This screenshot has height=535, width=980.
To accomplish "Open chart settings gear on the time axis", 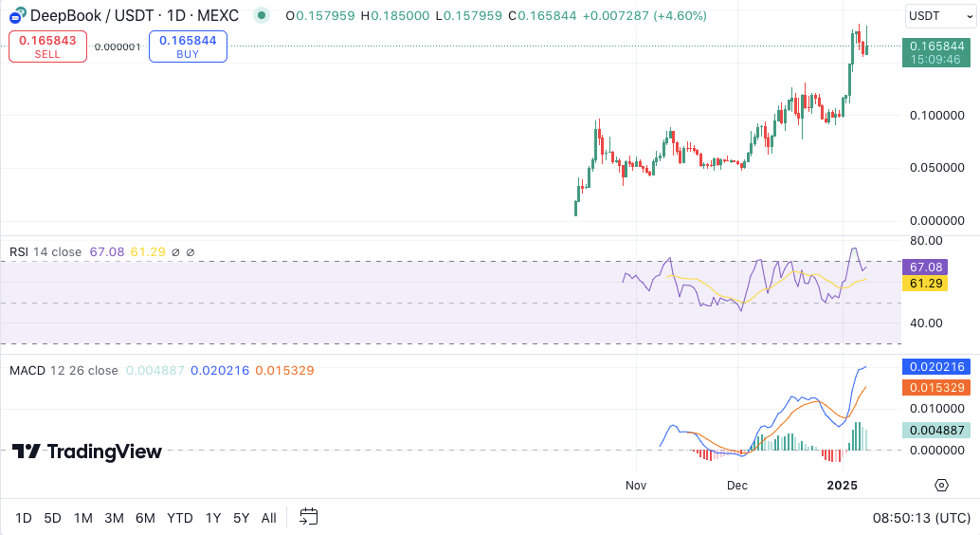I will pyautogui.click(x=941, y=486).
